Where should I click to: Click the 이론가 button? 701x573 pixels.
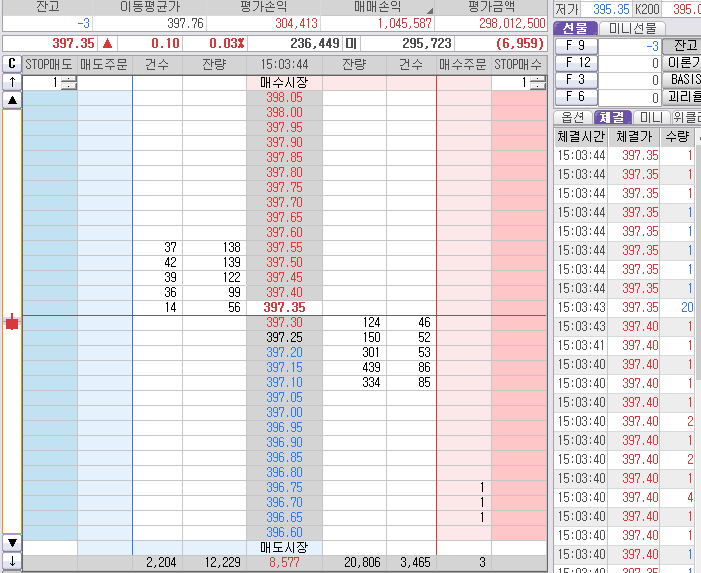[682, 63]
